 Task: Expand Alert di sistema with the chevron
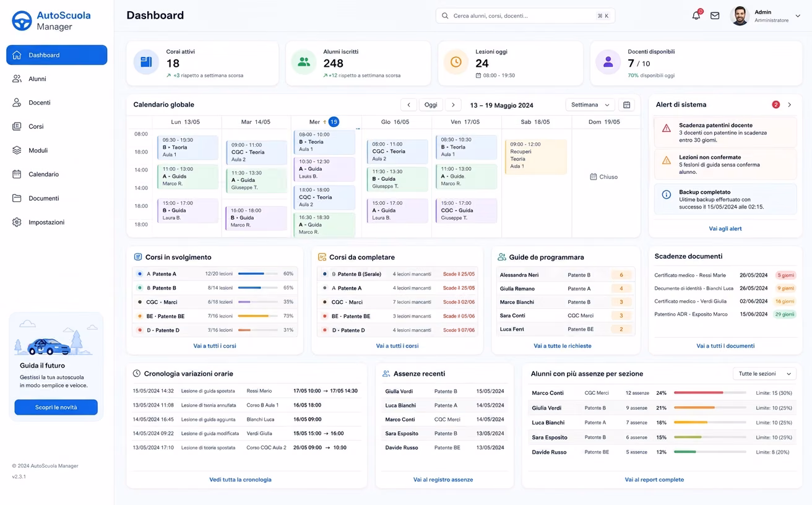[790, 105]
